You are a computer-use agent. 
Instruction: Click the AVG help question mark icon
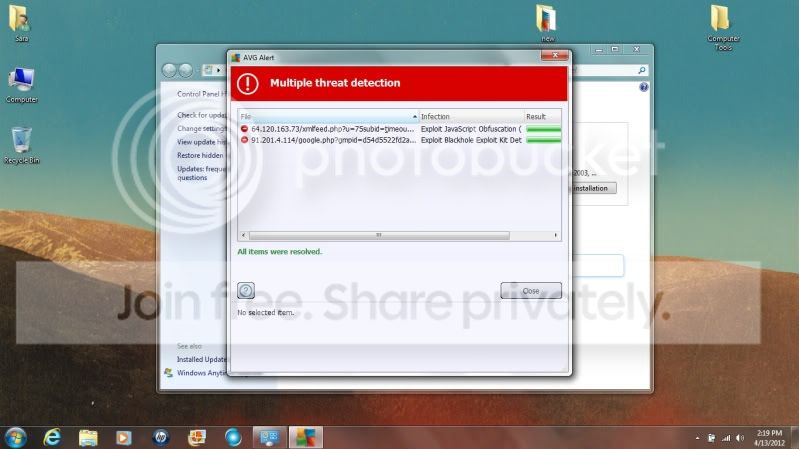(x=246, y=291)
